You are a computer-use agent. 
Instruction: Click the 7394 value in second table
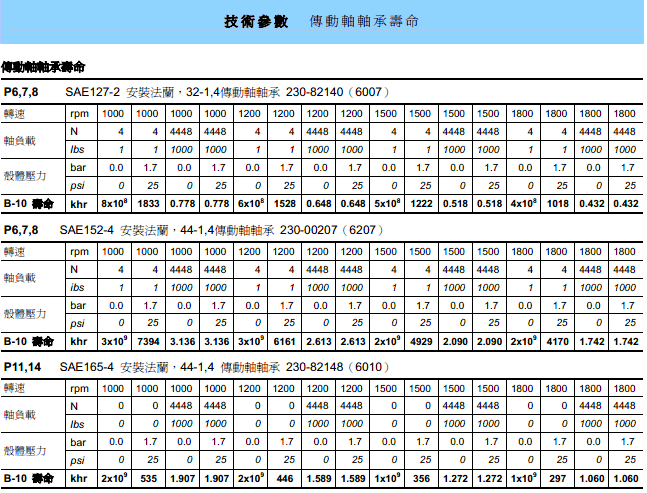[149, 341]
